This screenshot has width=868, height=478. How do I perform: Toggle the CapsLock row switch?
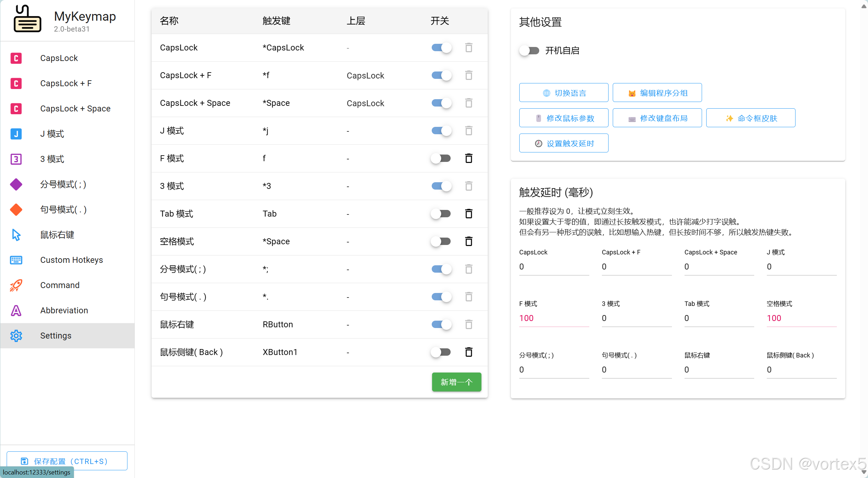click(441, 48)
